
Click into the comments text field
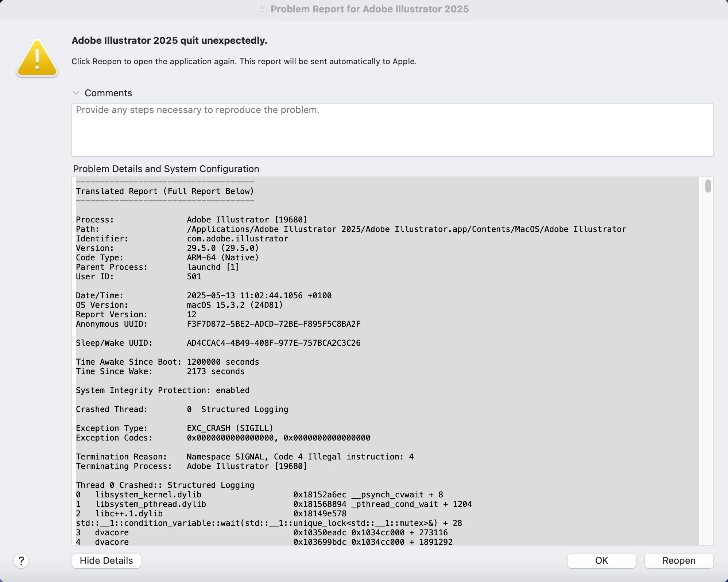[392, 130]
